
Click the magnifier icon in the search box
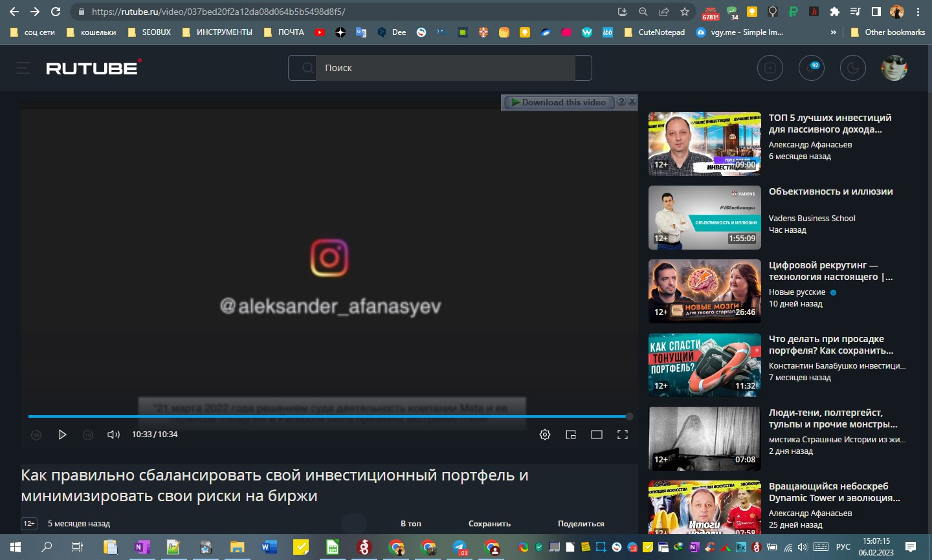click(307, 68)
